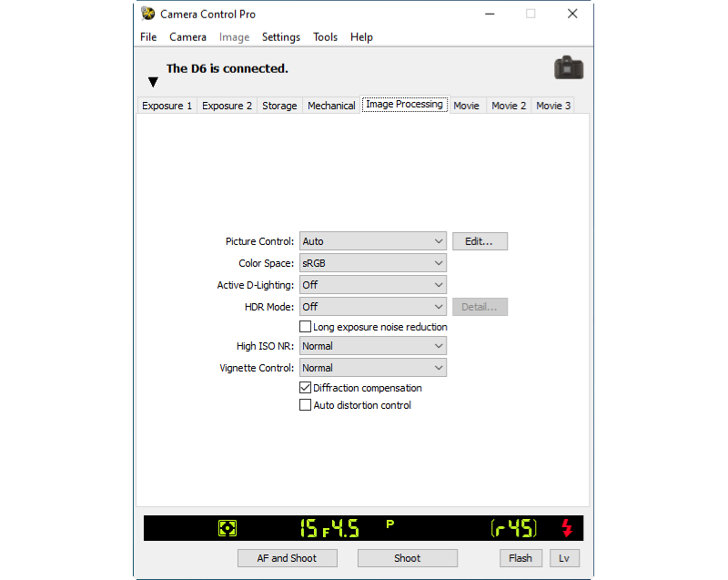Screen dimensions: 728x580
Task: Open the File menu
Action: [x=148, y=37]
